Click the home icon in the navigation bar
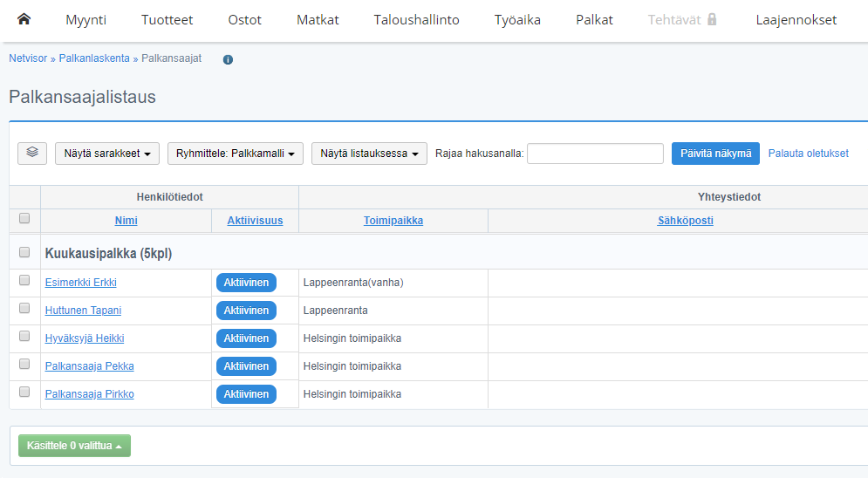Viewport: 868px width, 478px height. click(x=24, y=19)
